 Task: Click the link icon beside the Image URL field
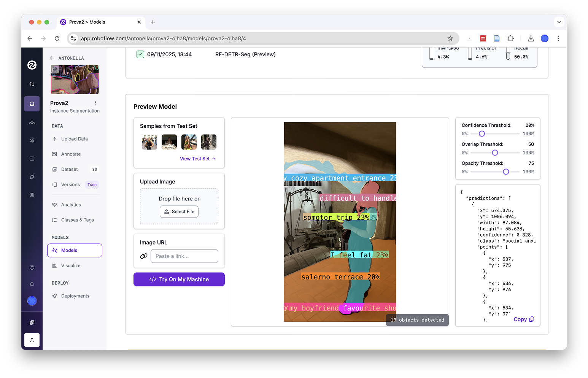144,256
